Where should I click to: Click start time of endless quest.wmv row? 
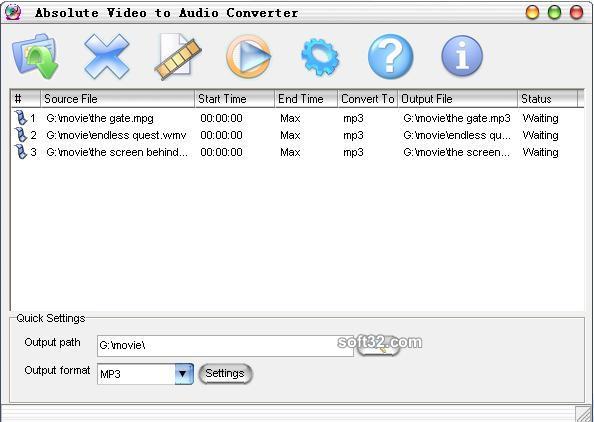[x=221, y=135]
